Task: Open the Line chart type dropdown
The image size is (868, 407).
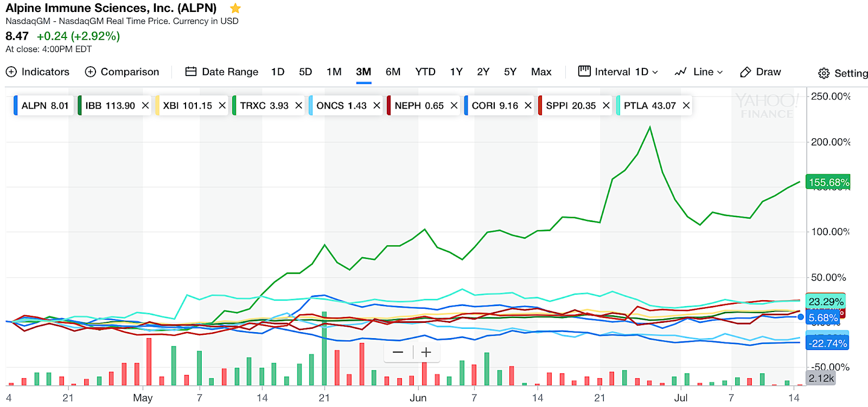Action: 699,72
